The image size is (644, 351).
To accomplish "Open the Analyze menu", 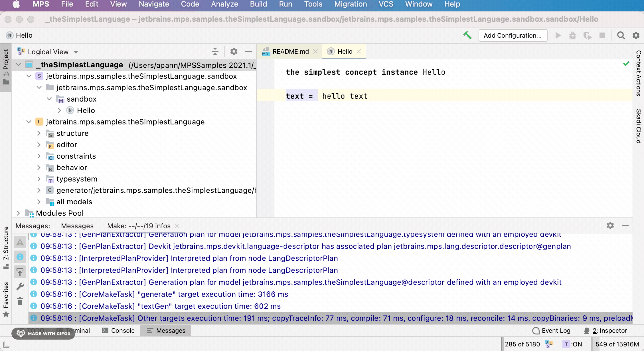I will coord(224,4).
